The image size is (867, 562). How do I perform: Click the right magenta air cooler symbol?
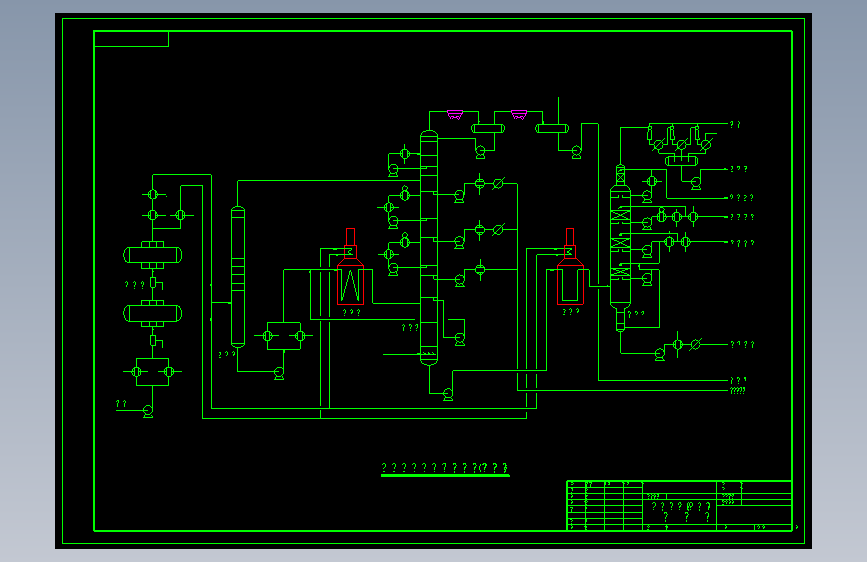[x=519, y=115]
